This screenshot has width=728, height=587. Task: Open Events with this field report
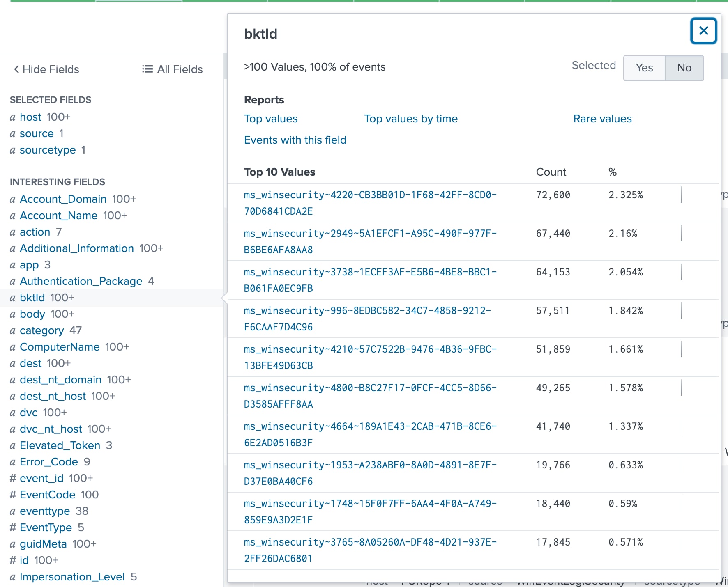coord(295,140)
